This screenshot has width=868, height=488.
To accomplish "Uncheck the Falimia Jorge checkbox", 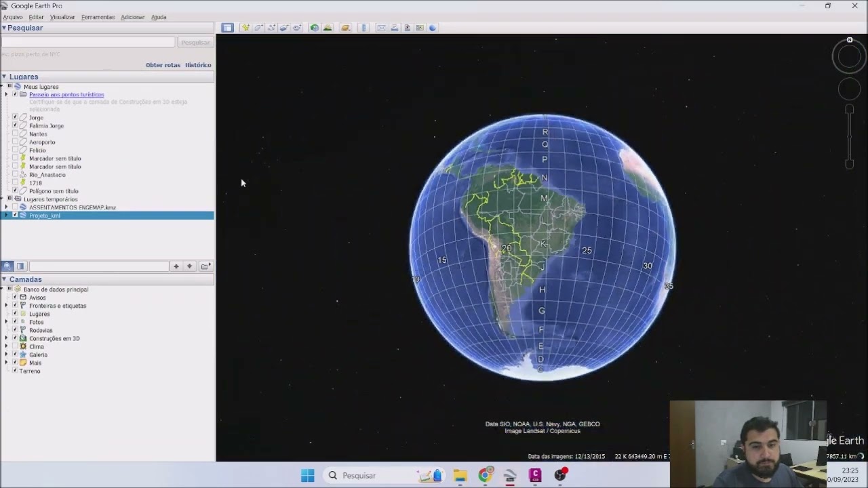I will [x=15, y=125].
